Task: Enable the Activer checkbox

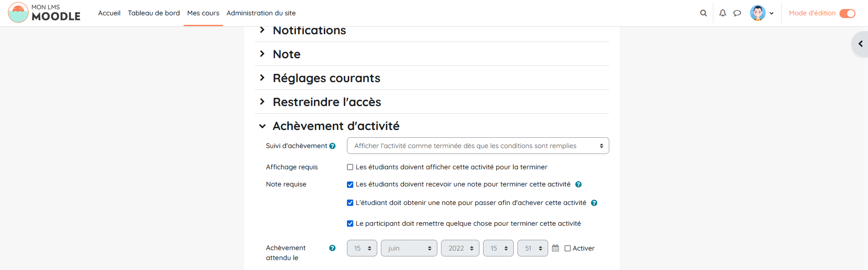Action: click(x=568, y=248)
